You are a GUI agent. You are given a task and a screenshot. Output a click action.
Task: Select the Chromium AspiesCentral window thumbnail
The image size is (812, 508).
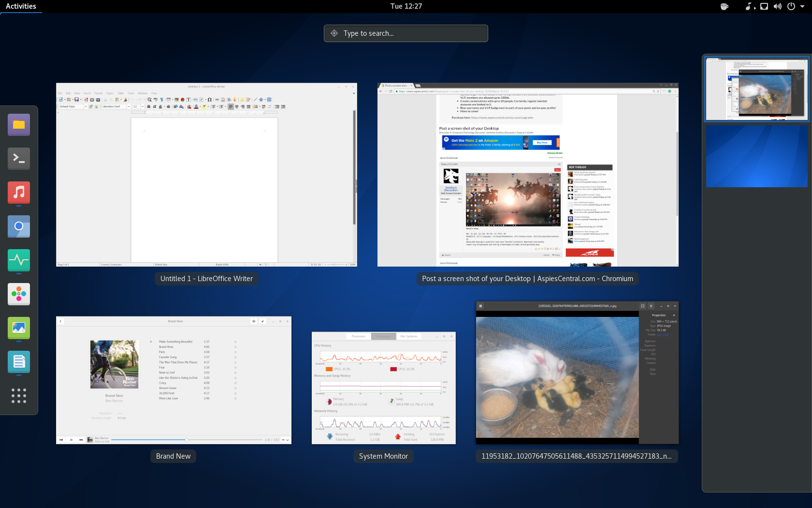point(528,175)
